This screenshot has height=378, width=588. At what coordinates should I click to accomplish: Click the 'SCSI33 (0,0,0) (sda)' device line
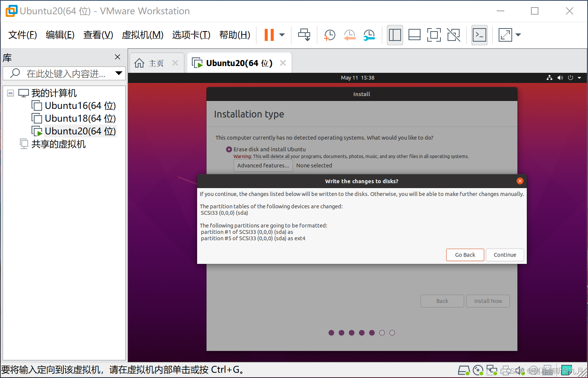[x=225, y=213]
